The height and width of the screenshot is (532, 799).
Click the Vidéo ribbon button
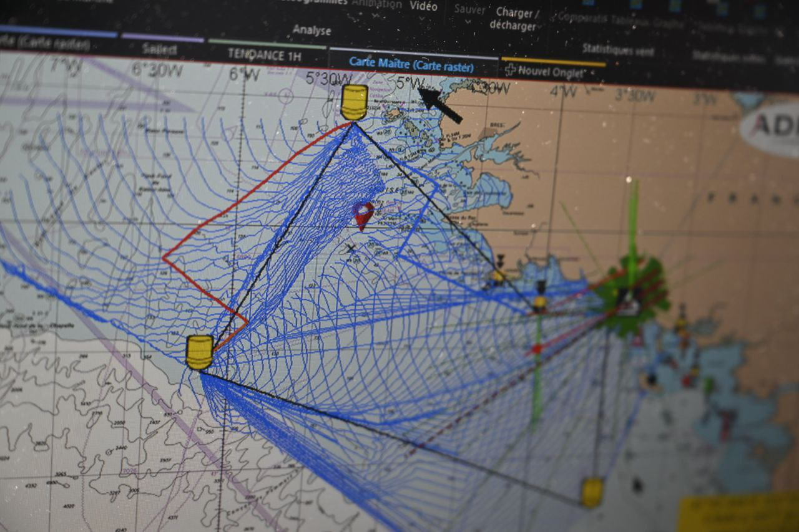[424, 6]
